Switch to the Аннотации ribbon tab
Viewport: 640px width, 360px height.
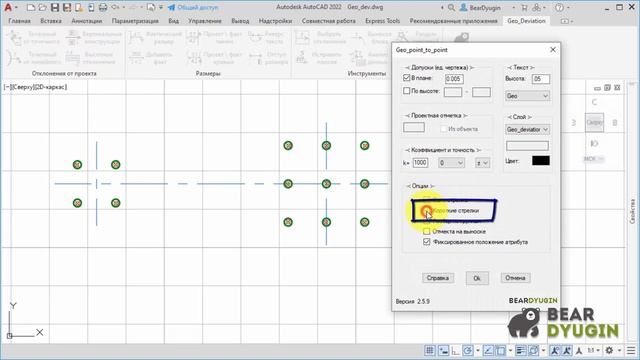(x=87, y=21)
